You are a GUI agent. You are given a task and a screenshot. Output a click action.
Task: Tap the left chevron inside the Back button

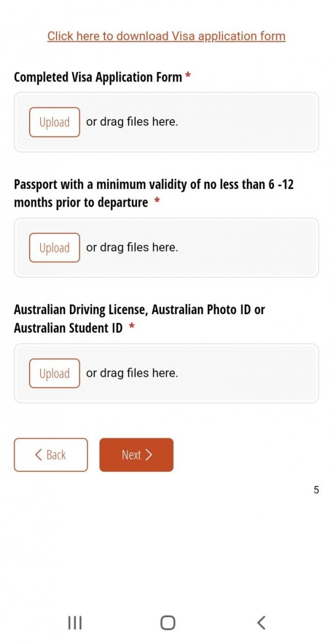click(x=39, y=454)
